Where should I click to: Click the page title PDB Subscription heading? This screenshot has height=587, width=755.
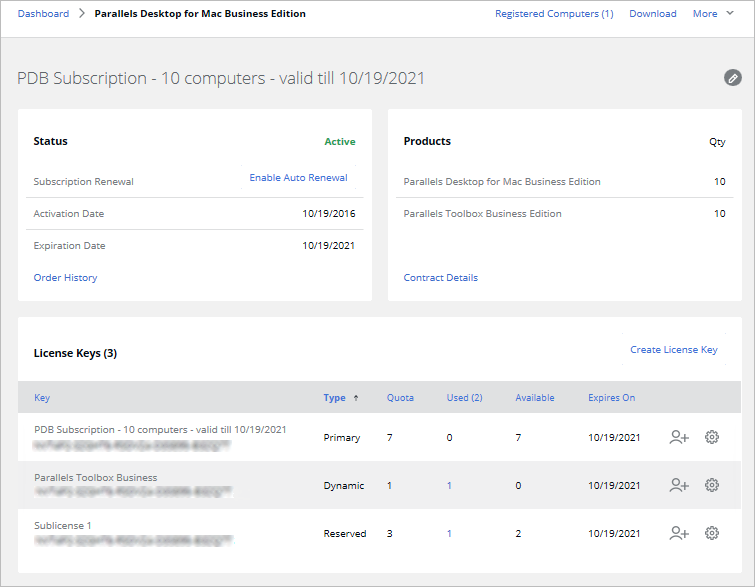click(221, 78)
